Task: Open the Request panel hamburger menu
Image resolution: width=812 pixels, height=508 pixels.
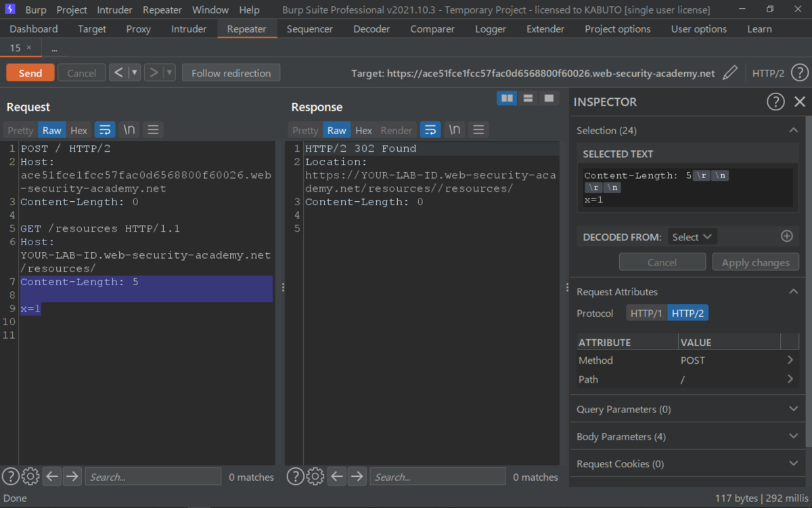Action: coord(153,130)
